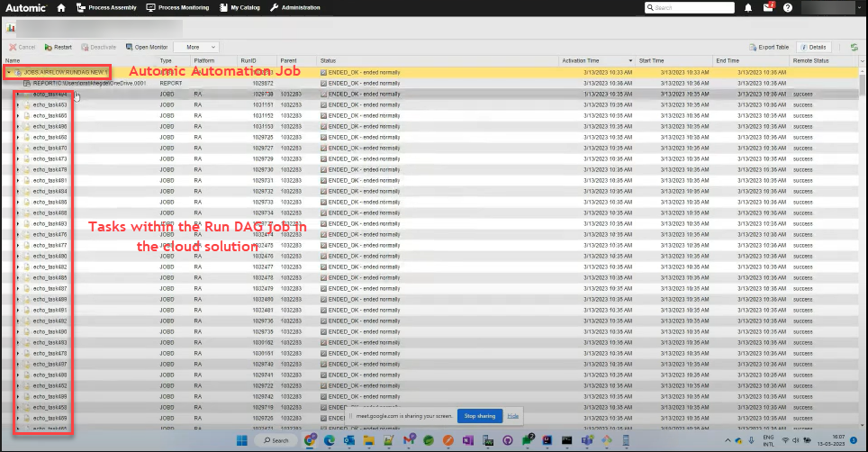Image resolution: width=868 pixels, height=452 pixels.
Task: Click the Activation Time sort arrow
Action: (630, 61)
